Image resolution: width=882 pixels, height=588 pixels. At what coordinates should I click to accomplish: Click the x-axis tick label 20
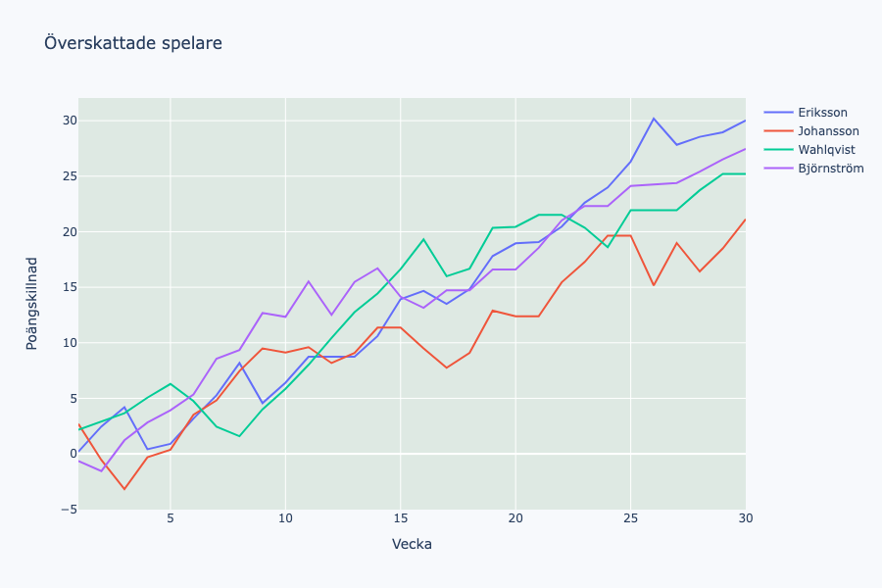coord(515,518)
